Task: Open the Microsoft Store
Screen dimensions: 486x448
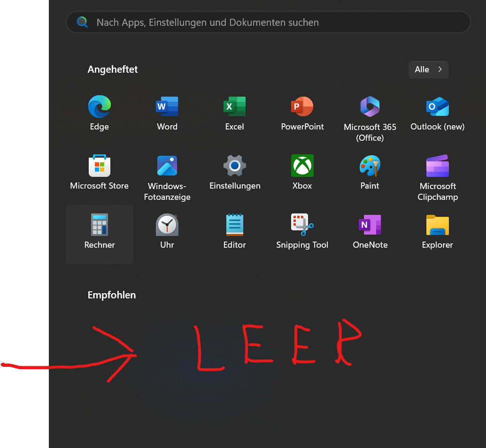Action: [x=100, y=172]
